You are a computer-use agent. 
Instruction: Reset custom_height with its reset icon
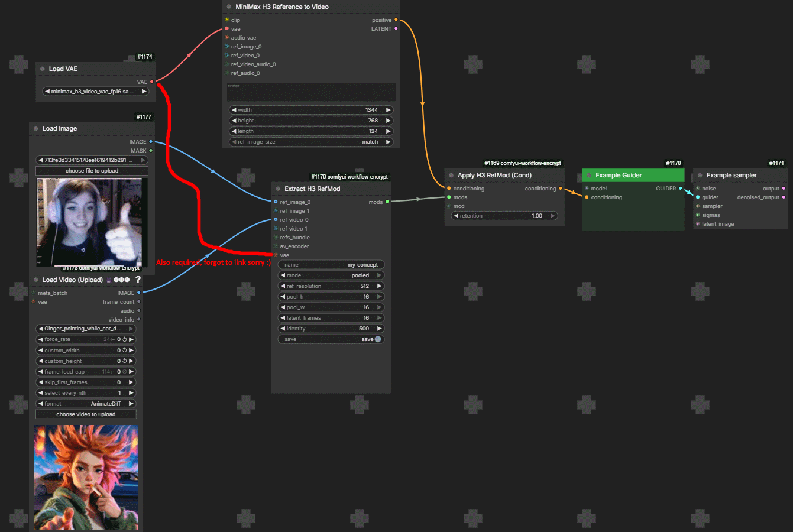[124, 361]
